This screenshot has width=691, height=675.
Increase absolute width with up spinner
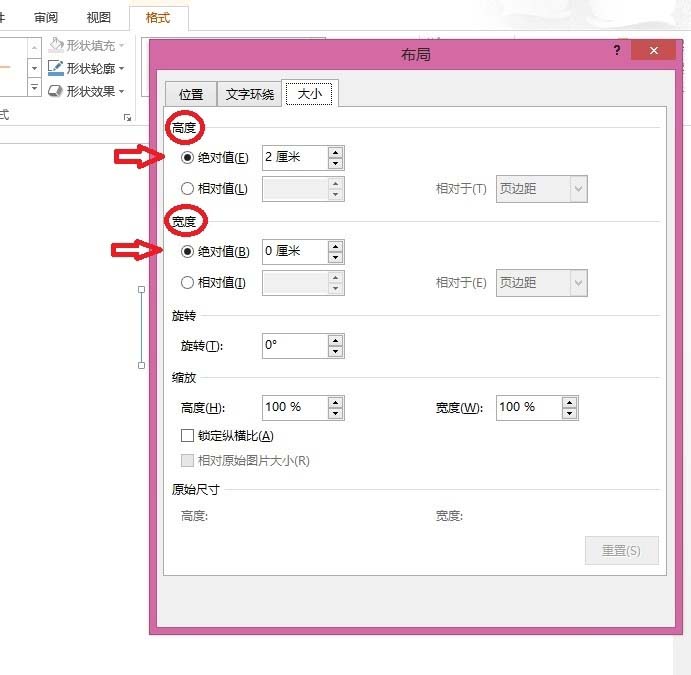335,246
